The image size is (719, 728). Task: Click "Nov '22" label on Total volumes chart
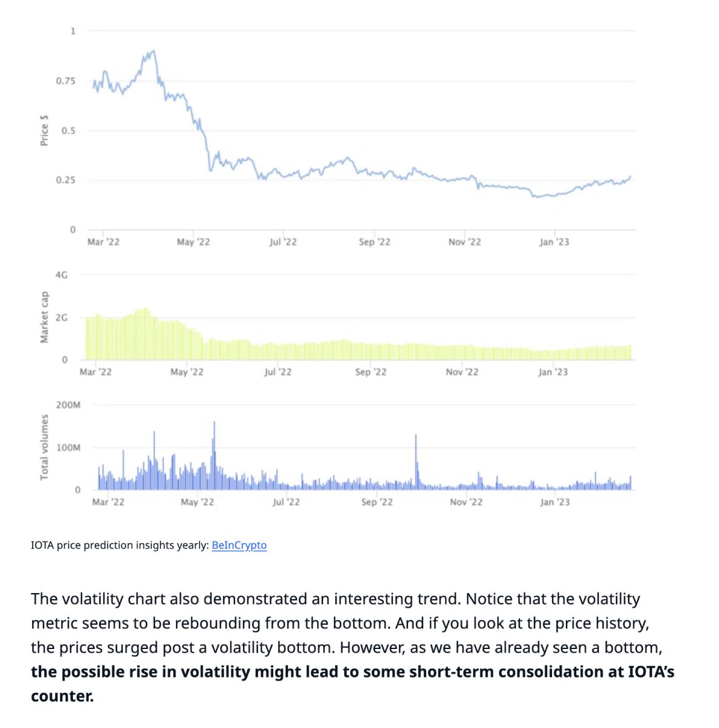click(x=466, y=502)
